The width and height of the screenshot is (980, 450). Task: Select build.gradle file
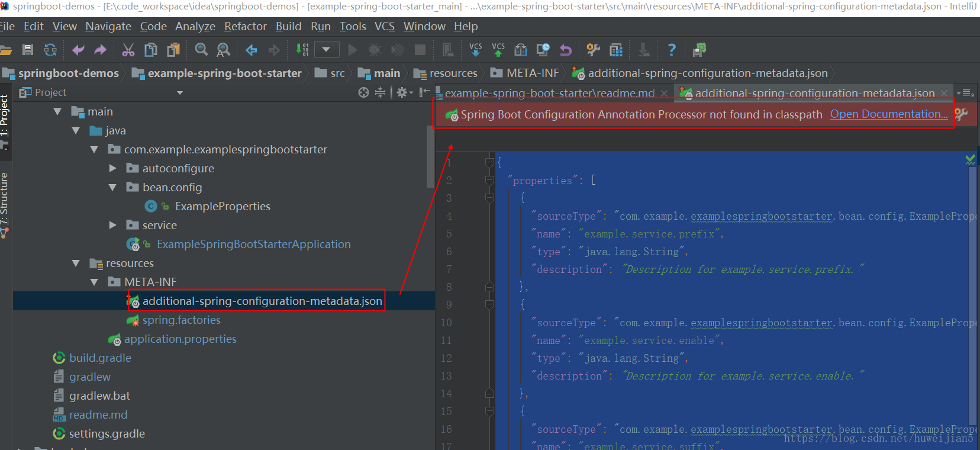[100, 358]
